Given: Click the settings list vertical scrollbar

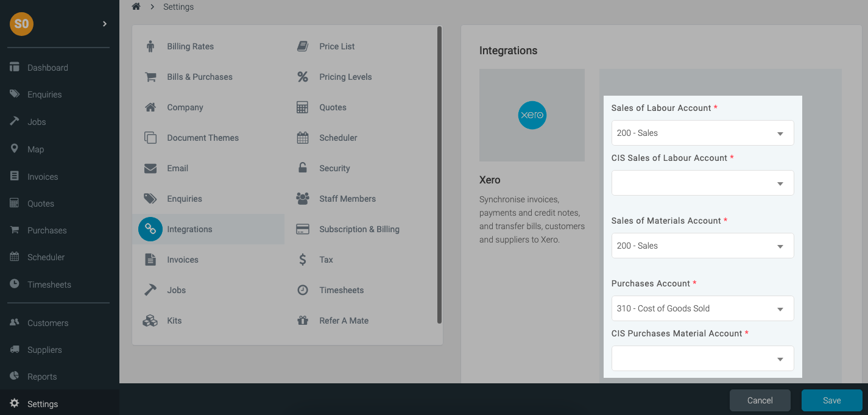Looking at the screenshot, I should point(439,174).
